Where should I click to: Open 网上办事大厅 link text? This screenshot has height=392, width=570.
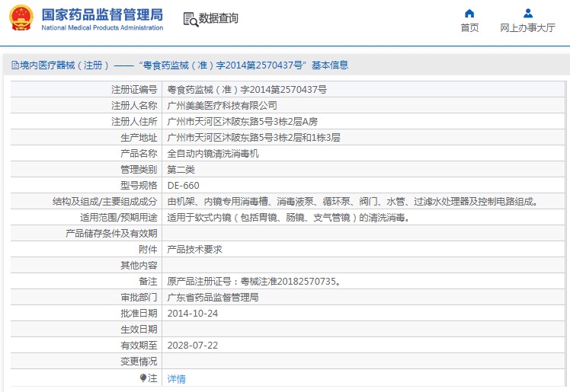click(528, 27)
